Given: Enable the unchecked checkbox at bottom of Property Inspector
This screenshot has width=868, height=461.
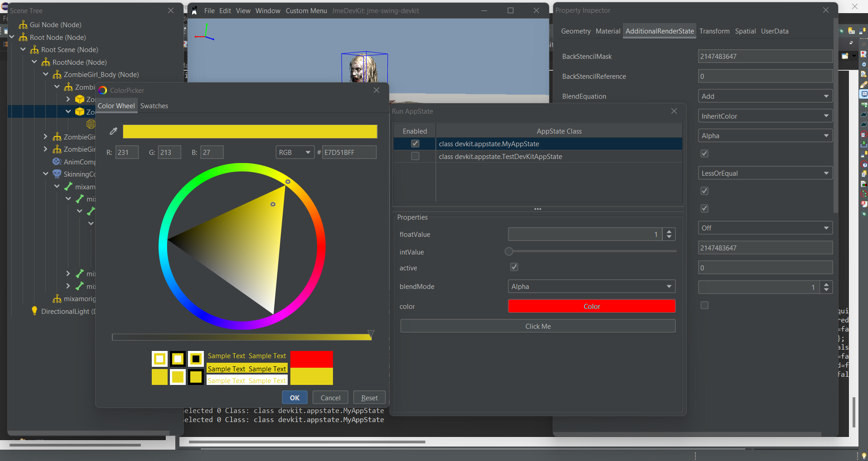Looking at the screenshot, I should pos(704,305).
